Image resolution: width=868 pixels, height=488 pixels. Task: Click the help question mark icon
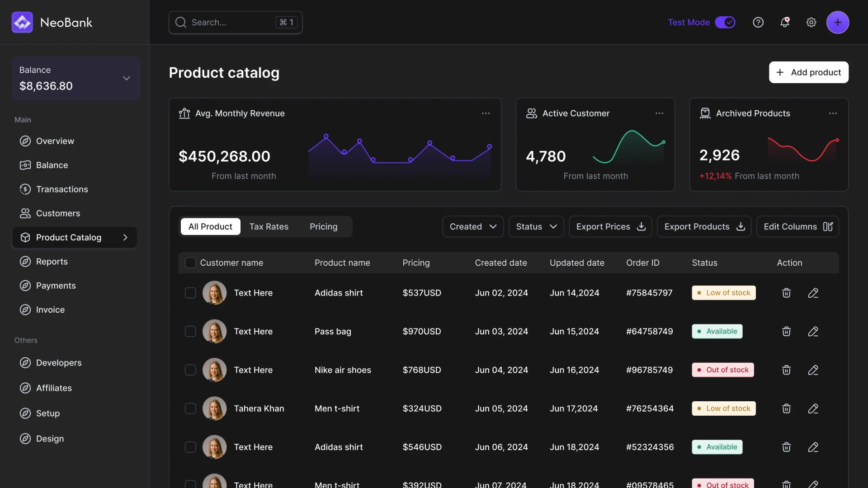[758, 22]
